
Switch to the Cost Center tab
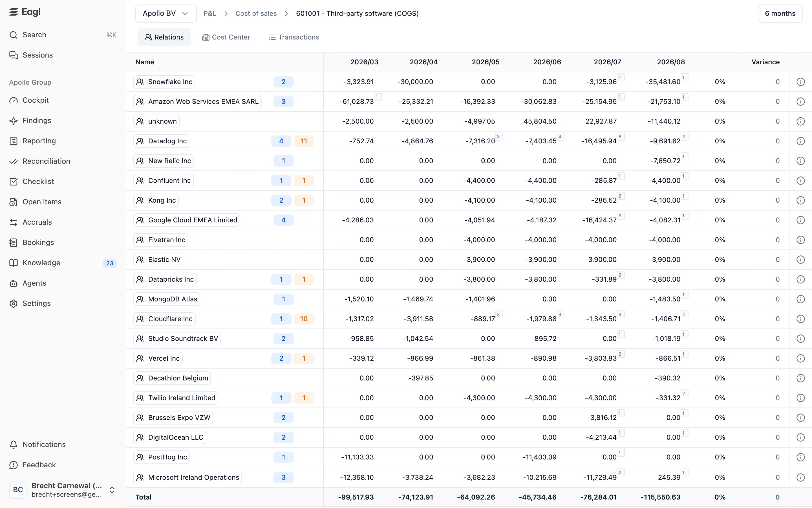point(226,37)
